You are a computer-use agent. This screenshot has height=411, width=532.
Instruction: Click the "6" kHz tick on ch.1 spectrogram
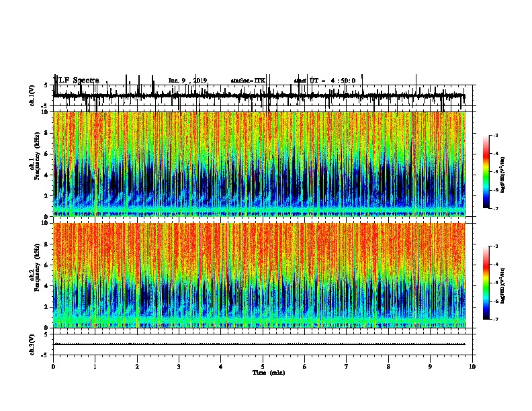click(46, 154)
